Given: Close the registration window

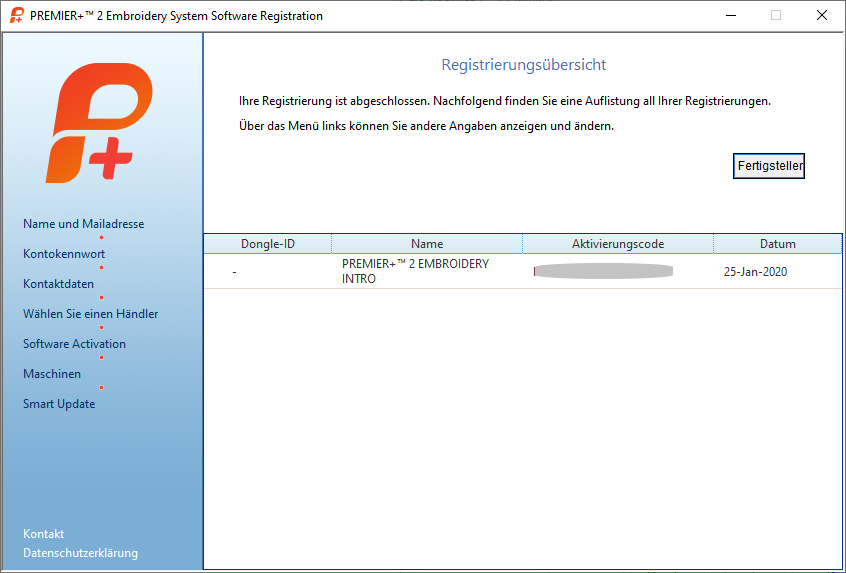Looking at the screenshot, I should pyautogui.click(x=822, y=16).
